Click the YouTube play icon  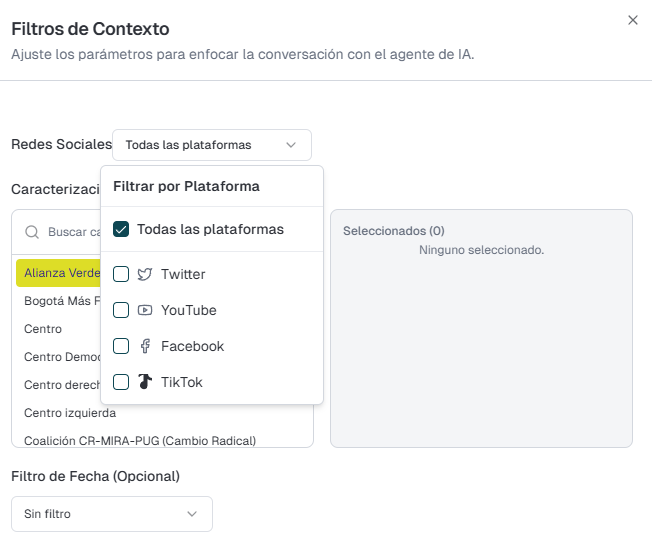(145, 310)
